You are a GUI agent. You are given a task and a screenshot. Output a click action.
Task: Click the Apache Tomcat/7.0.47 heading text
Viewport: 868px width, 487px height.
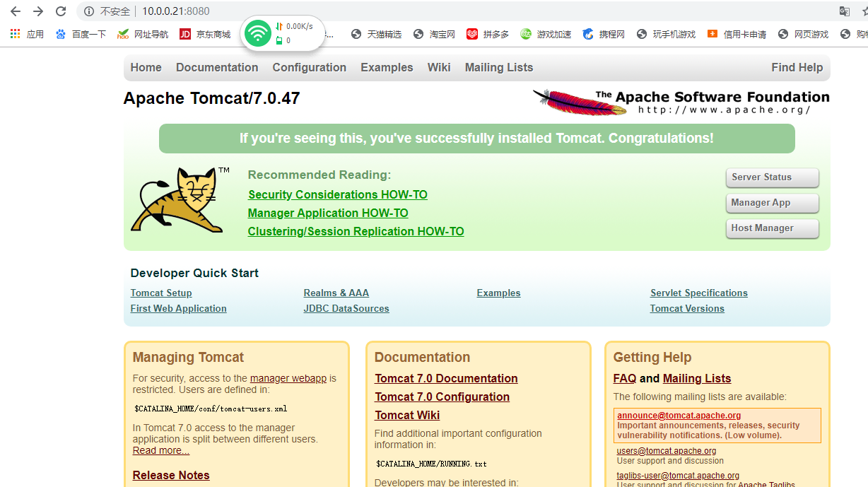coord(212,98)
